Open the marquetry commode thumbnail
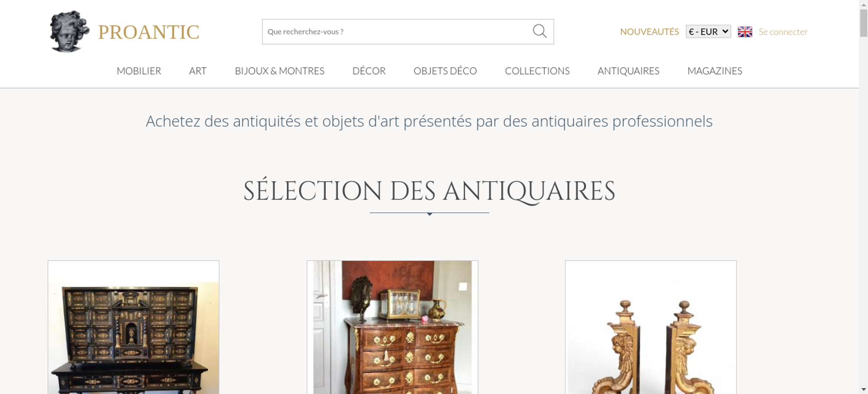Viewport: 868px width, 394px height. point(392,327)
